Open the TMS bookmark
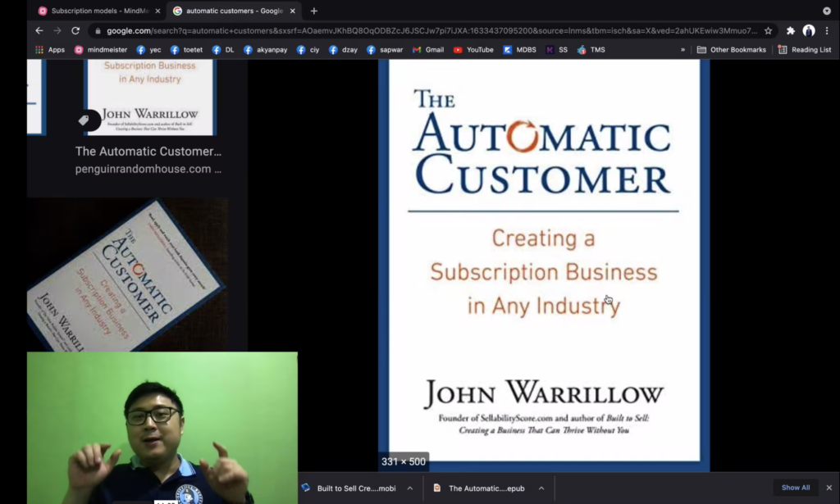Screen dimensions: 840x504 (591, 50)
